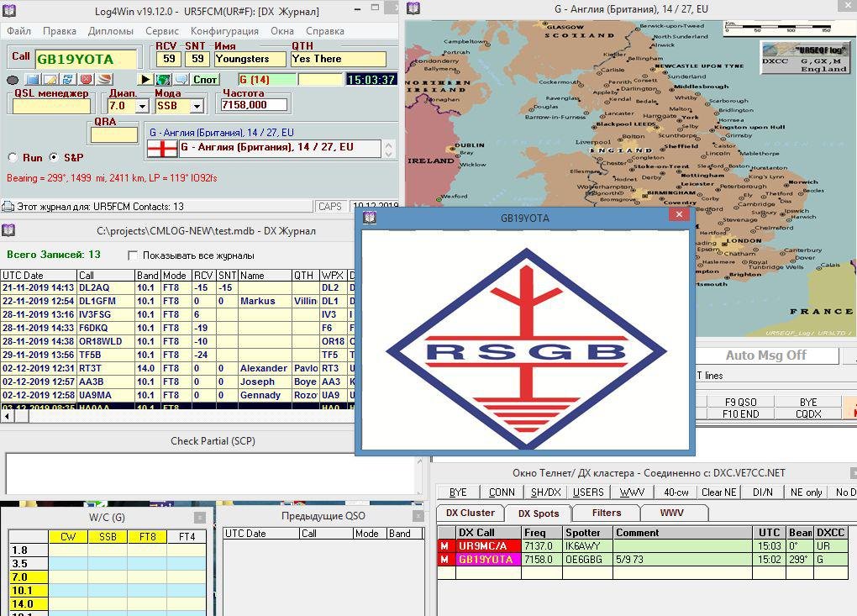
Task: Click the red cancel/clear icon
Action: [86, 79]
